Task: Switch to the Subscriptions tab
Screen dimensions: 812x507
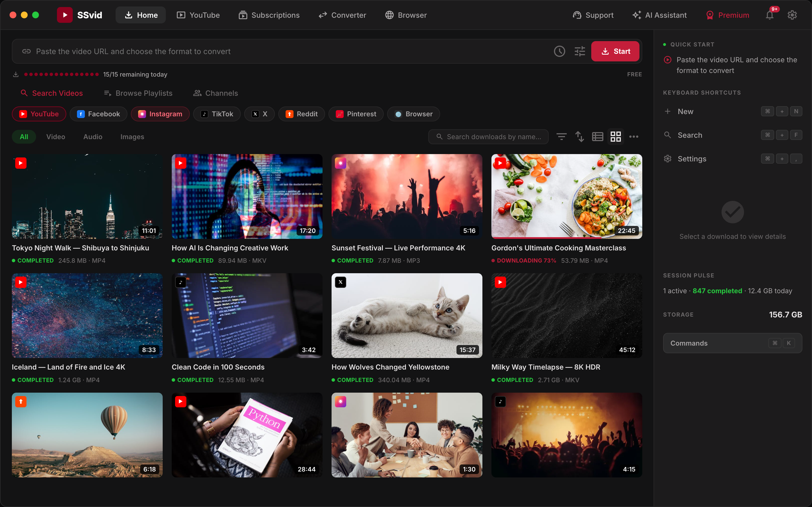Action: [269, 15]
